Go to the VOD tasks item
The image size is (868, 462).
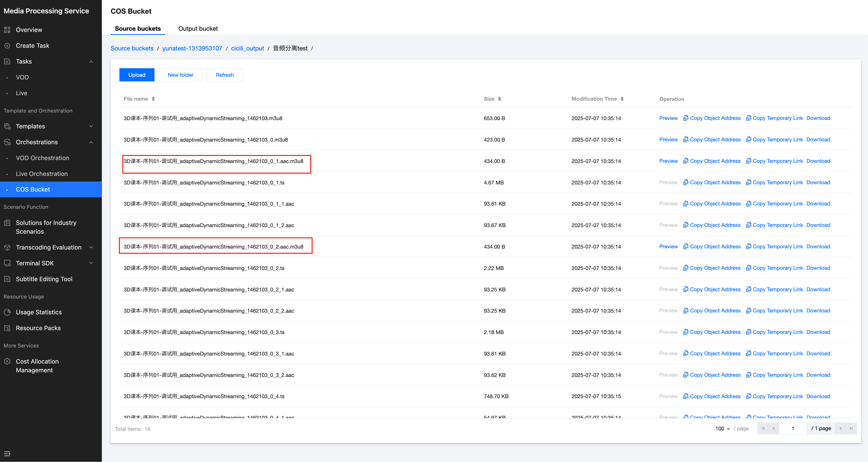22,77
